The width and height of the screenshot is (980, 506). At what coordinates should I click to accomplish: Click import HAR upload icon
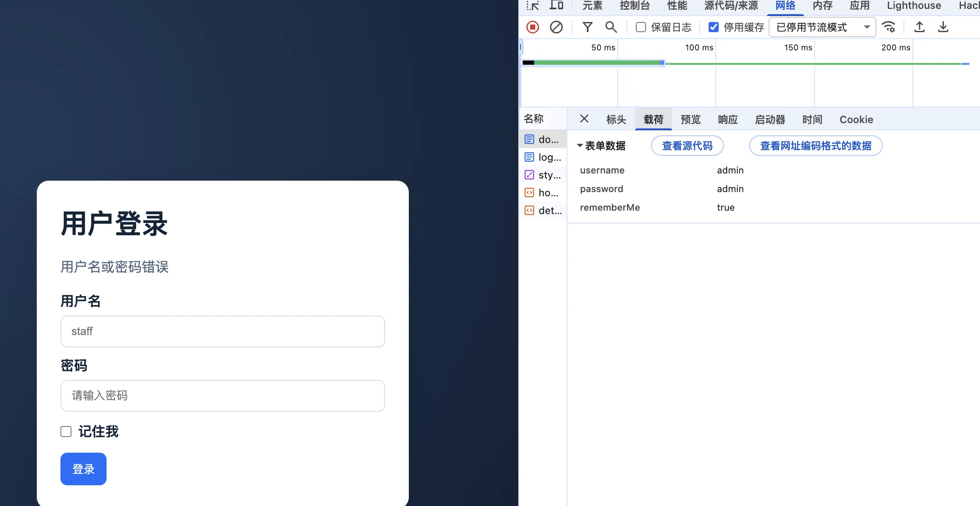pyautogui.click(x=920, y=27)
